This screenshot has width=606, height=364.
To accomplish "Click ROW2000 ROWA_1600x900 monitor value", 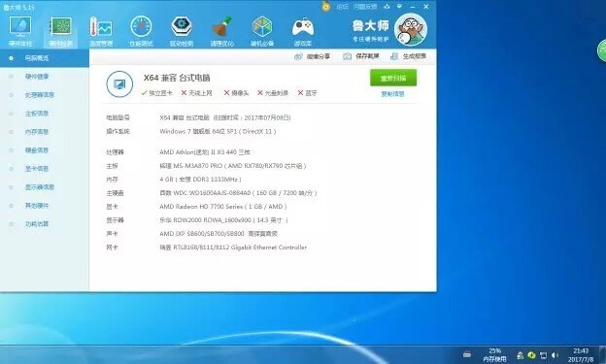I will point(223,220).
